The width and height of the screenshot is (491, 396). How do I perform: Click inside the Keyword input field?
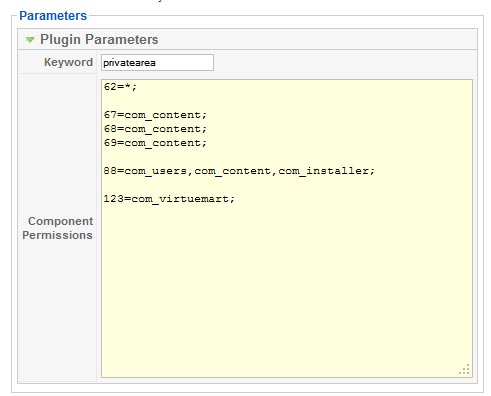click(x=157, y=63)
